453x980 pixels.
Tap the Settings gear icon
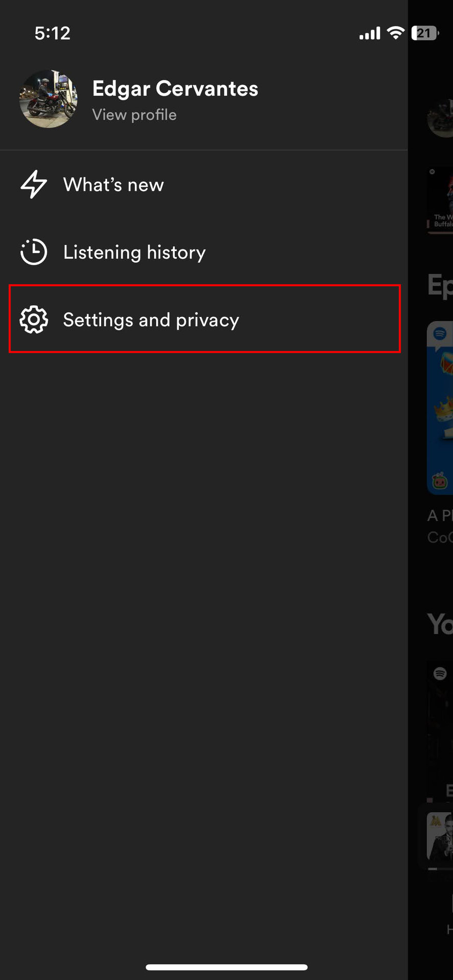point(34,320)
